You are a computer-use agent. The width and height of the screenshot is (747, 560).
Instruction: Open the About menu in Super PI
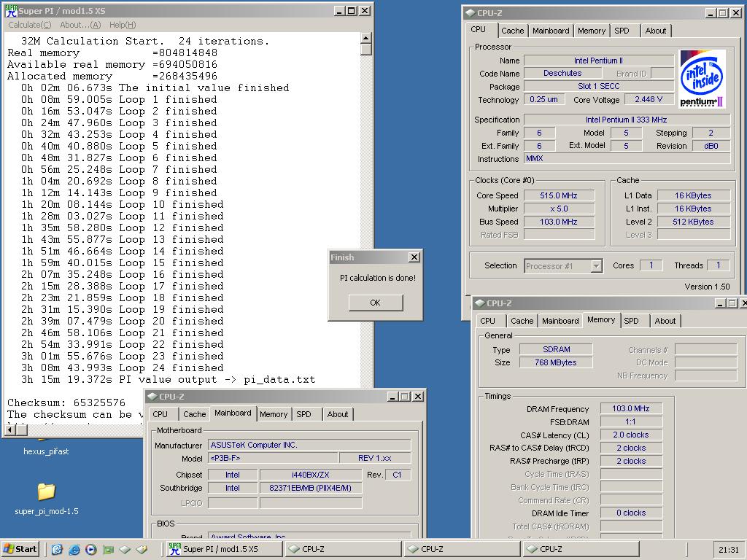coord(80,25)
